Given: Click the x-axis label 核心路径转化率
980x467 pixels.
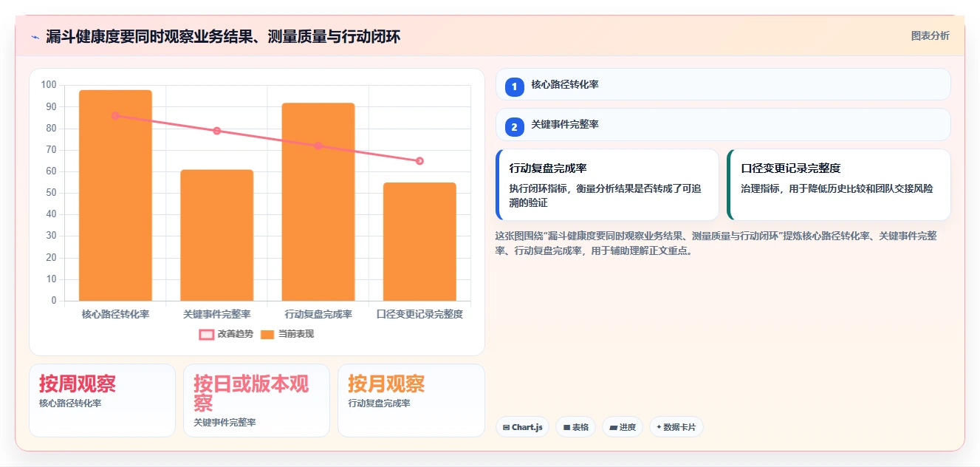Looking at the screenshot, I should pyautogui.click(x=115, y=314).
